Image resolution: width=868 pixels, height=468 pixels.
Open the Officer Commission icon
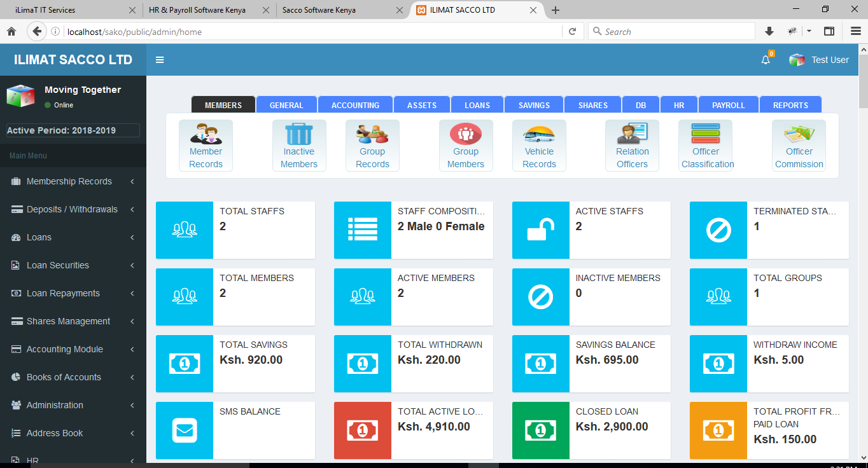tap(799, 135)
